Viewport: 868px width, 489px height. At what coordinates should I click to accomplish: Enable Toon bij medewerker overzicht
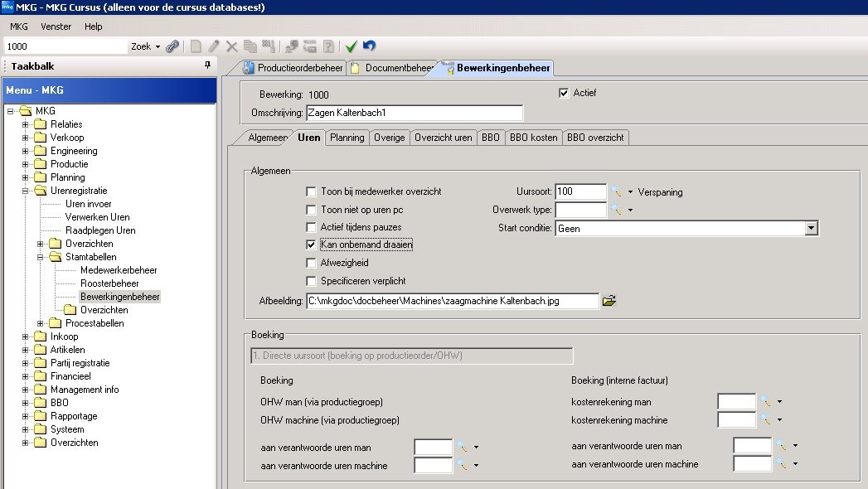(x=311, y=191)
